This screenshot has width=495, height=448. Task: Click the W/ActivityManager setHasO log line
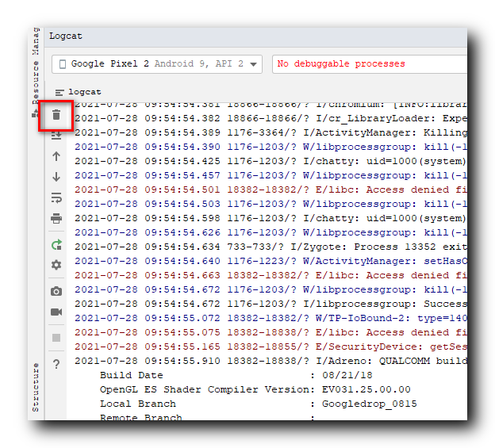(271, 261)
